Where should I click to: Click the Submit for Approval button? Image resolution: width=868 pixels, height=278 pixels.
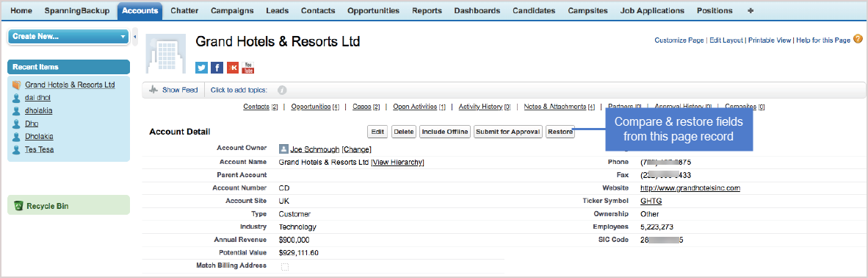click(x=508, y=132)
